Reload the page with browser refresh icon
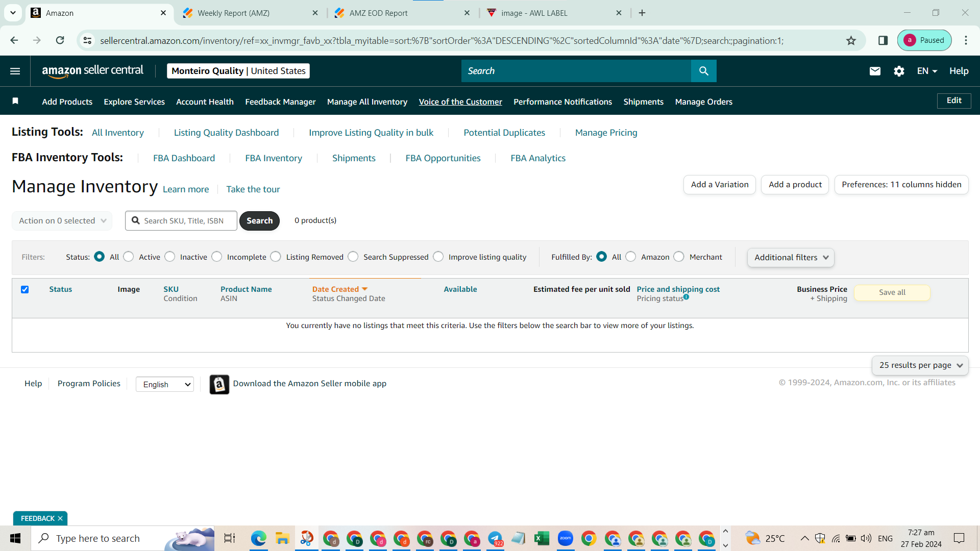This screenshot has width=980, height=551. click(60, 40)
